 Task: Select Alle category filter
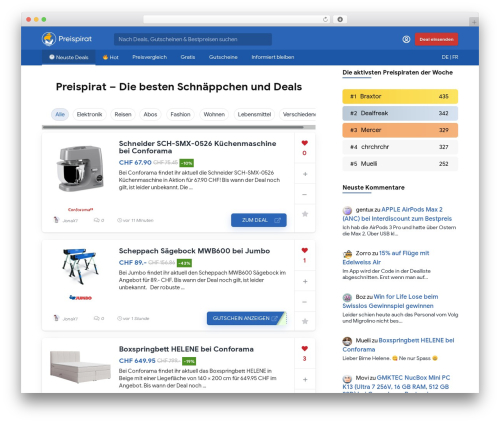(x=60, y=114)
